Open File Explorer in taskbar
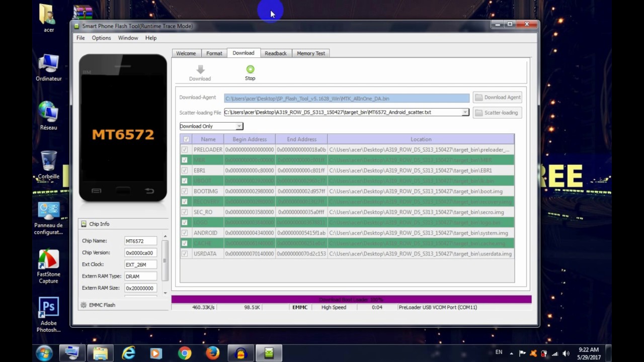Image resolution: width=644 pixels, height=362 pixels. (x=100, y=353)
